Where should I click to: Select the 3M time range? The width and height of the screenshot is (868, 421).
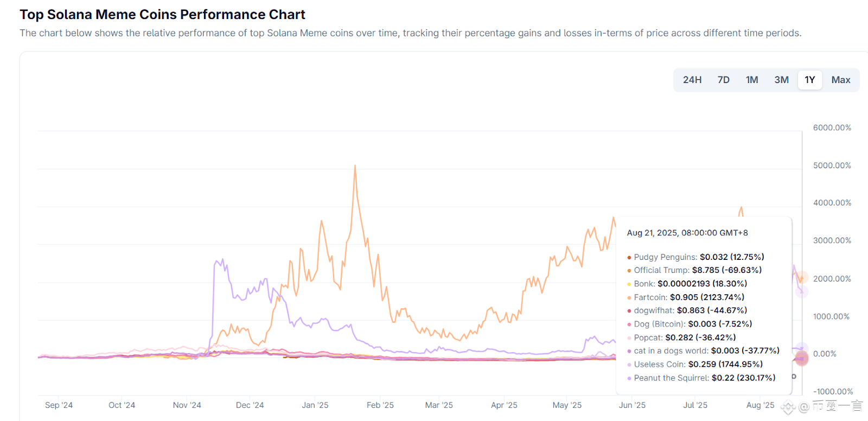tap(781, 80)
